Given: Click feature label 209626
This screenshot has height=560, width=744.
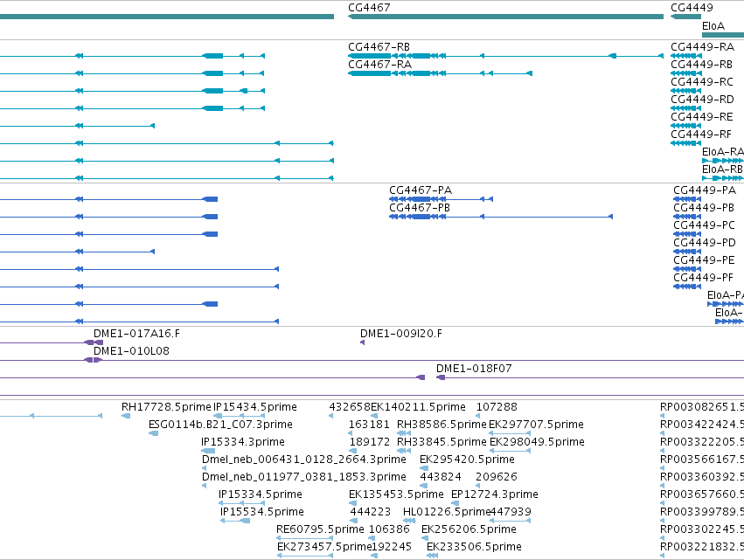Looking at the screenshot, I should pos(497,477).
